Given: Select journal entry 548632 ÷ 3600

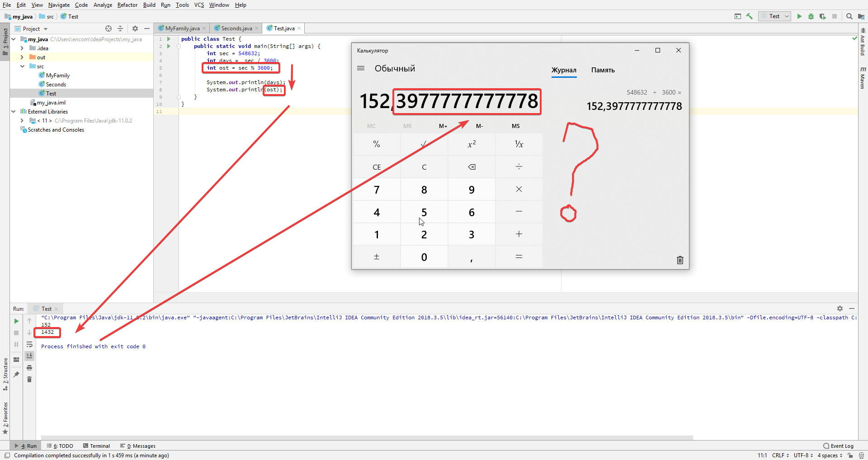Looking at the screenshot, I should (633, 100).
